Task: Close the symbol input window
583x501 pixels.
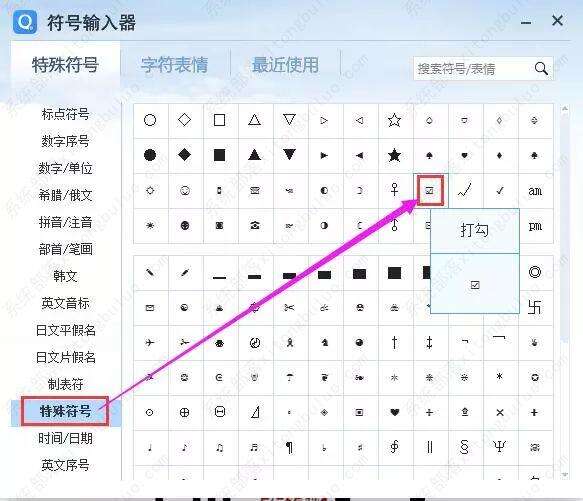Action: (x=557, y=21)
